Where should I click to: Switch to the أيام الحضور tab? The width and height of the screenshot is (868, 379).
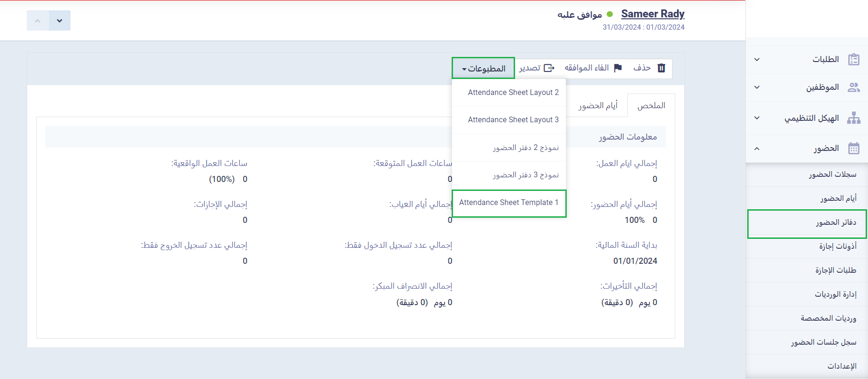598,106
